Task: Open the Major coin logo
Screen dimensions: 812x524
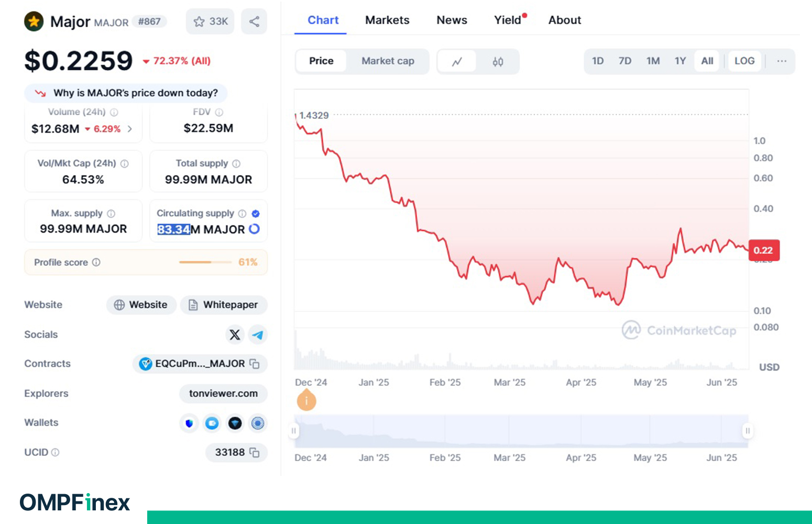Action: click(x=34, y=21)
